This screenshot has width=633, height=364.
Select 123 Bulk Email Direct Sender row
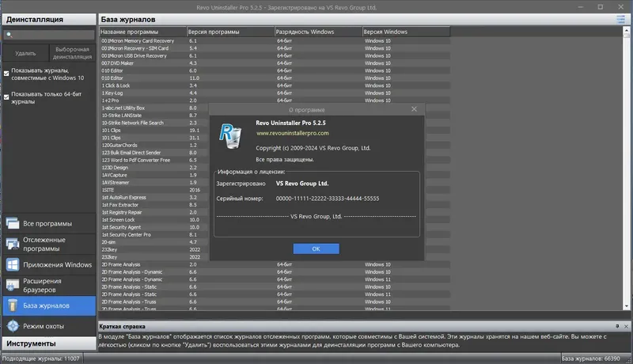154,153
